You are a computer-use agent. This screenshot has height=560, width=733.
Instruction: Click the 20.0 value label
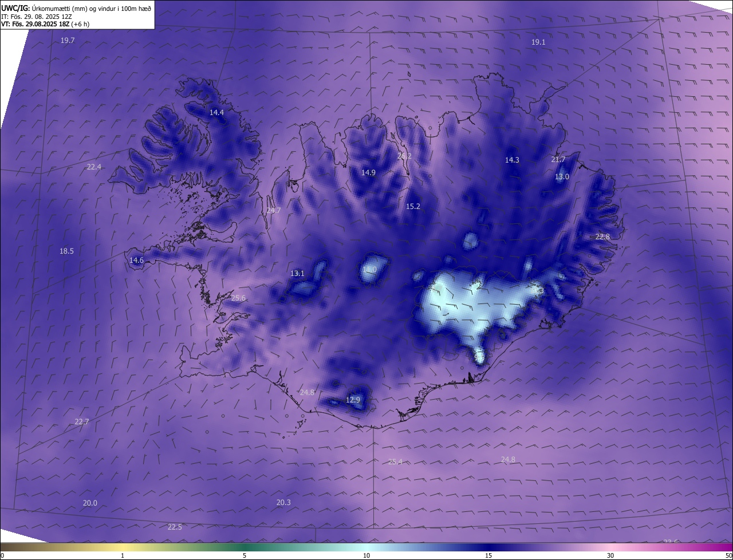coord(90,503)
